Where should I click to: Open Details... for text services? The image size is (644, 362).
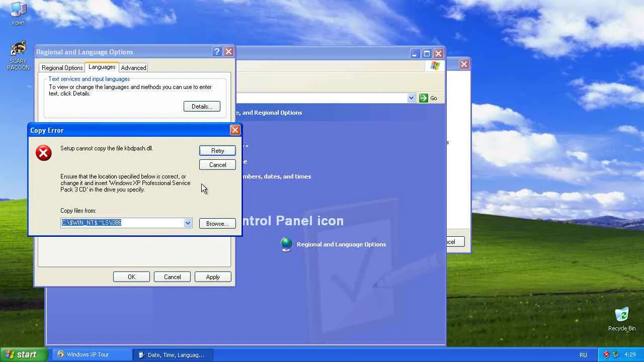(x=202, y=107)
